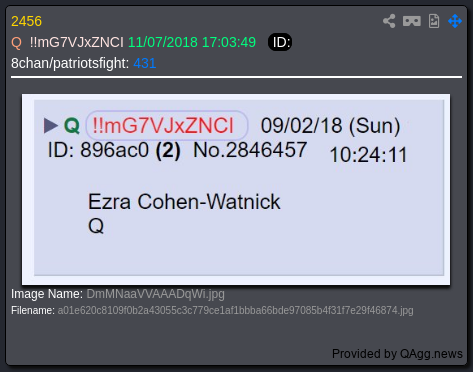473x372 pixels.
Task: Click No.2846457 in embedded post
Action: tap(250, 150)
